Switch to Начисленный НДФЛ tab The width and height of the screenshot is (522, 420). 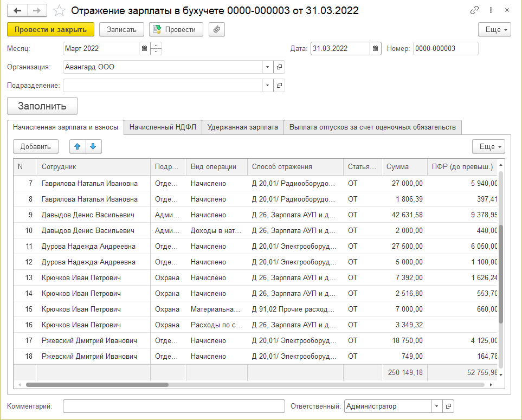163,127
